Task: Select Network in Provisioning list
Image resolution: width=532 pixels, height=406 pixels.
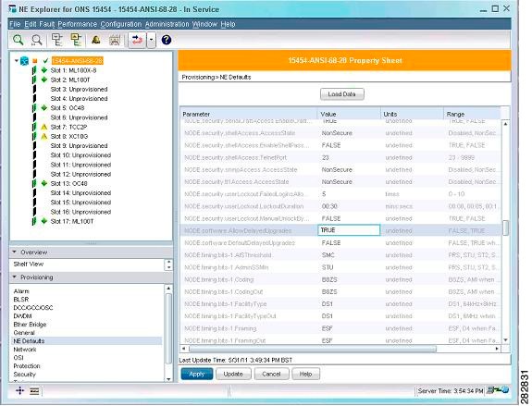Action: click(25, 350)
